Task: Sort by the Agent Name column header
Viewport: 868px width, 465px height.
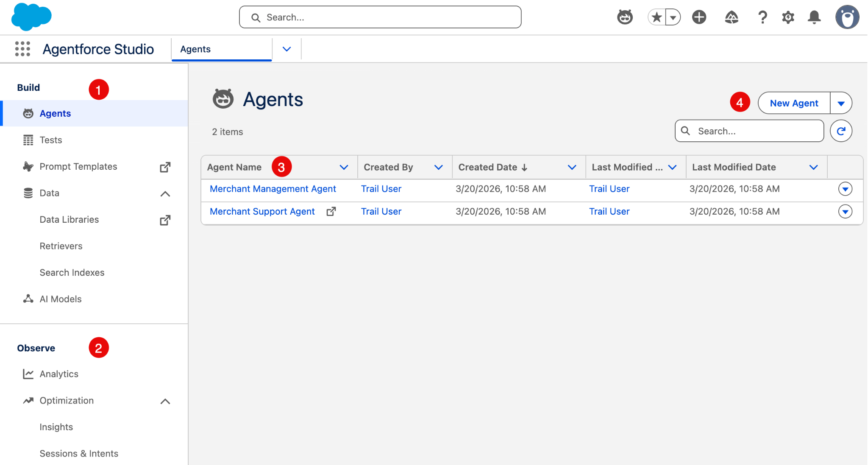Action: [x=234, y=167]
